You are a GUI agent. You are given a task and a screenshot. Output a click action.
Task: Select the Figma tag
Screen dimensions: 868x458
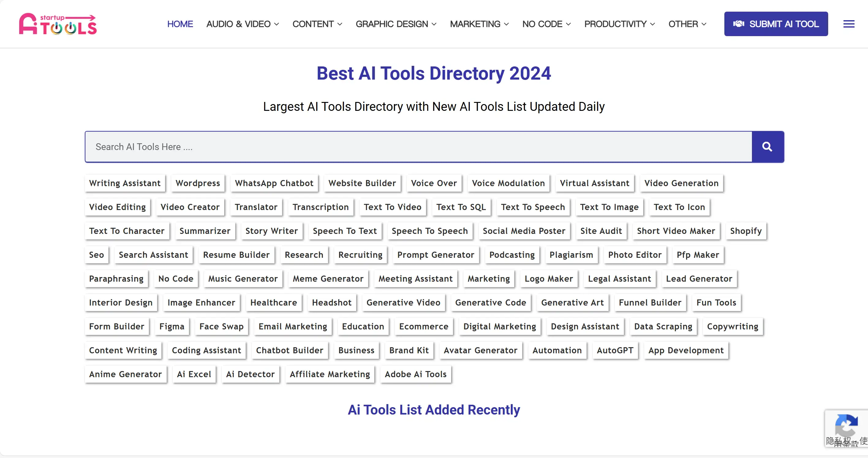[172, 327]
